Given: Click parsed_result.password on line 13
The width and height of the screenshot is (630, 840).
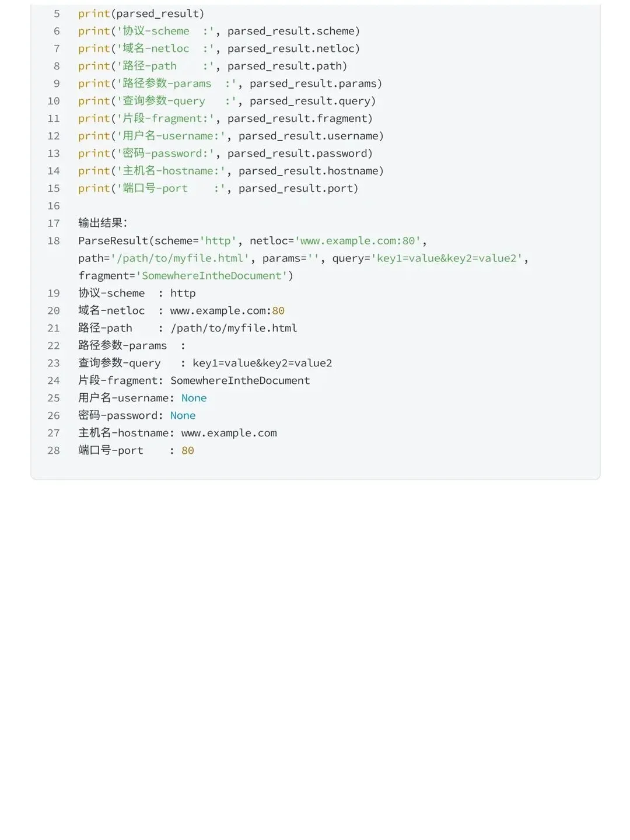Looking at the screenshot, I should coord(297,153).
